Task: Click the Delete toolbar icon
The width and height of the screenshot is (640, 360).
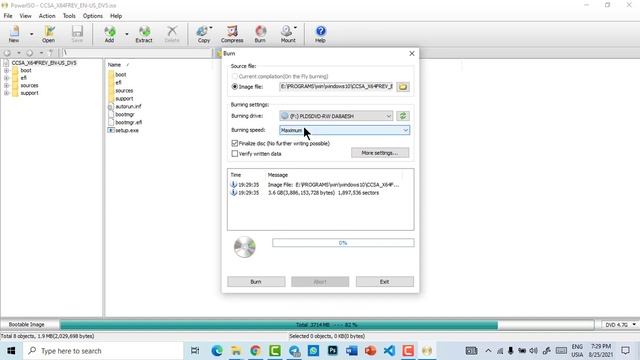Action: tap(172, 34)
